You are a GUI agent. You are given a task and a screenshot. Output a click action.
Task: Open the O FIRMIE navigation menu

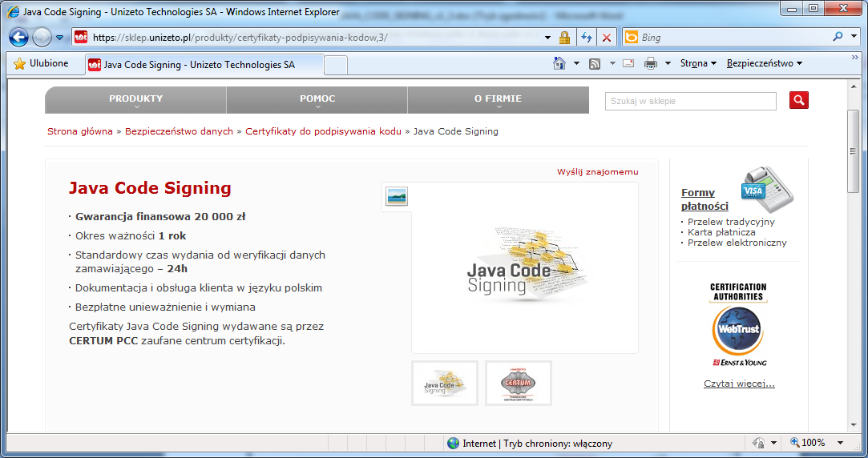[499, 99]
